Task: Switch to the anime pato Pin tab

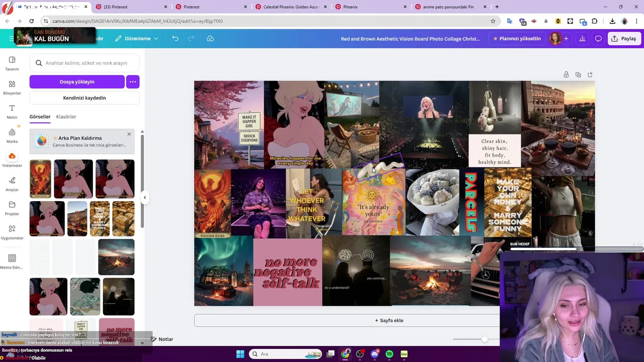Action: [450, 7]
